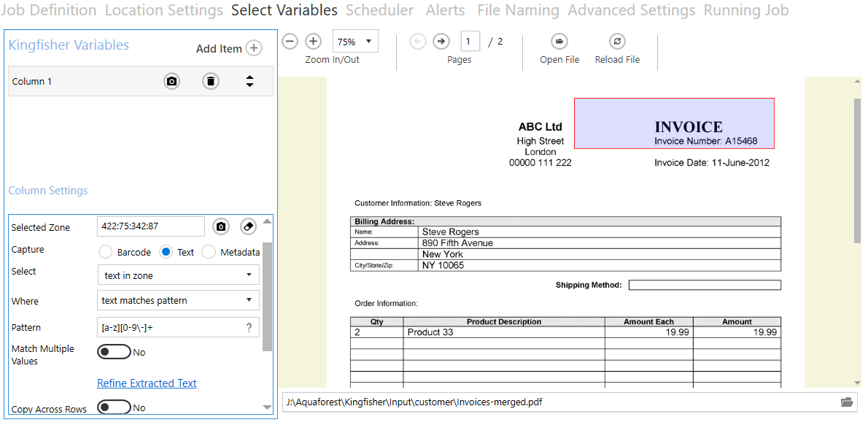Click the Open File icon
The height and width of the screenshot is (425, 868).
pos(559,42)
